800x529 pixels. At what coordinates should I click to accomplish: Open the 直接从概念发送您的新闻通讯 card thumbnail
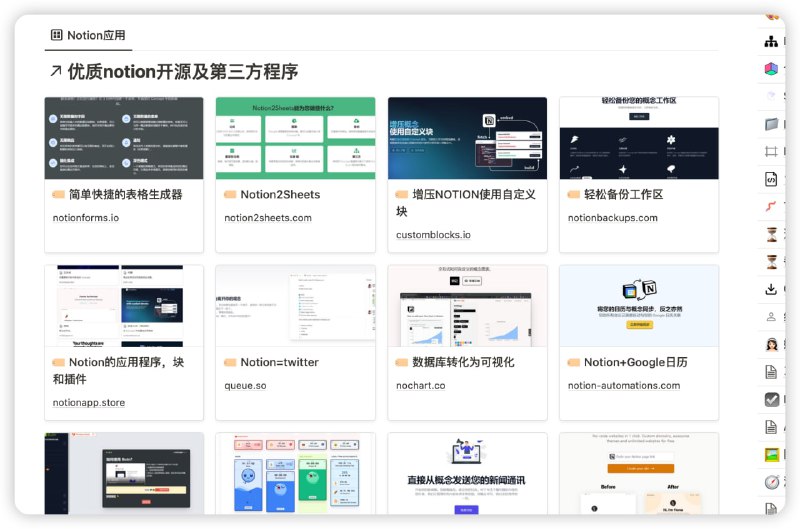pos(467,473)
